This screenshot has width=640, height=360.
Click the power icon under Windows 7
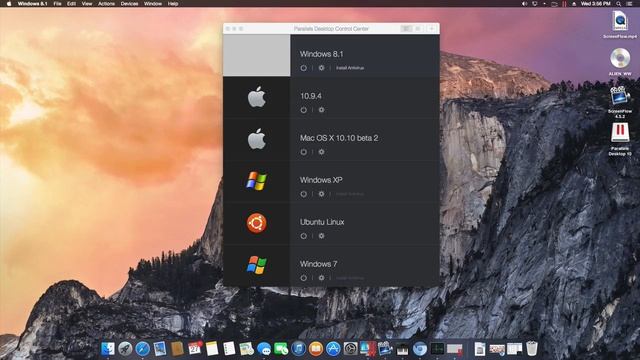coord(303,278)
